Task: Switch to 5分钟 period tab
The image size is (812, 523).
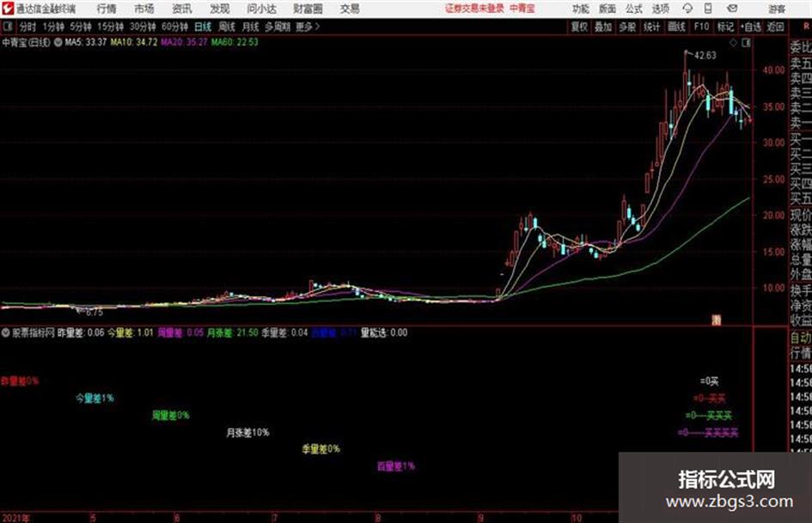Action: pyautogui.click(x=81, y=27)
